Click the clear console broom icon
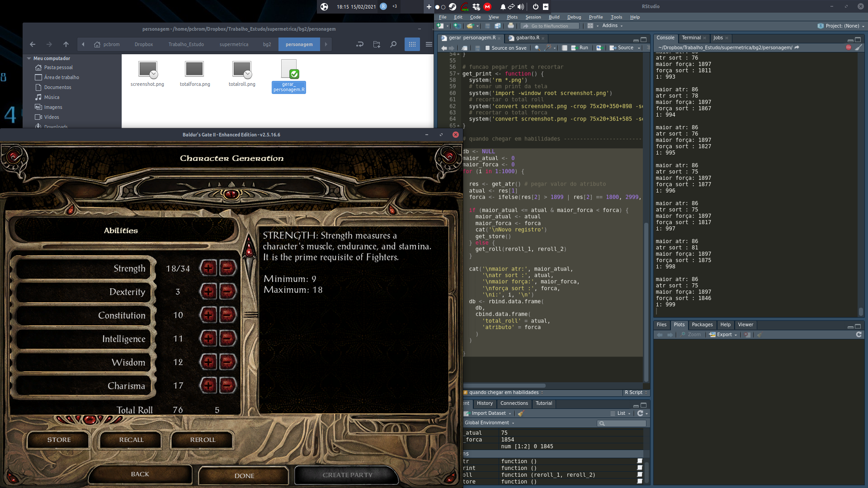 click(859, 47)
